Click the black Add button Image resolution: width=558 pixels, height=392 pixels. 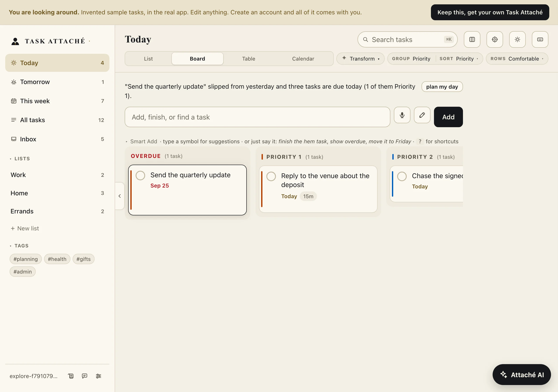(x=448, y=117)
